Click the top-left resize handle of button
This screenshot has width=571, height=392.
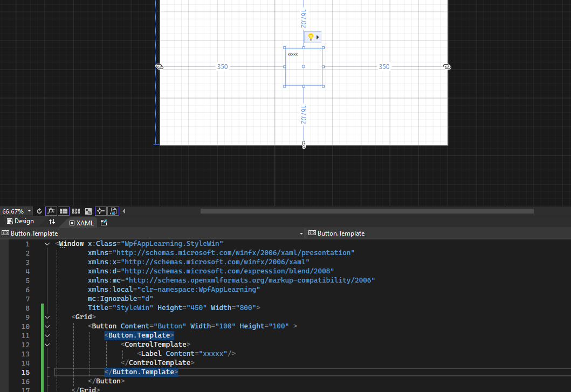click(285, 48)
